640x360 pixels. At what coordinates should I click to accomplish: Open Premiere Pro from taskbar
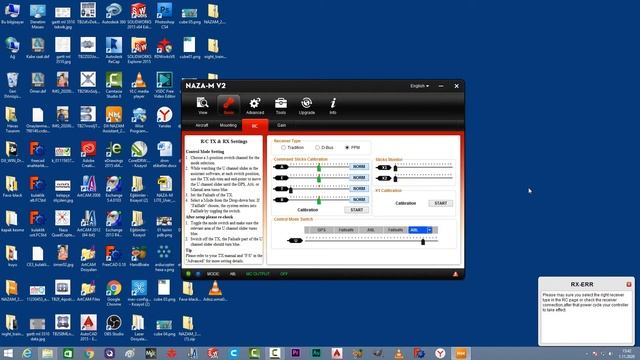[296, 353]
